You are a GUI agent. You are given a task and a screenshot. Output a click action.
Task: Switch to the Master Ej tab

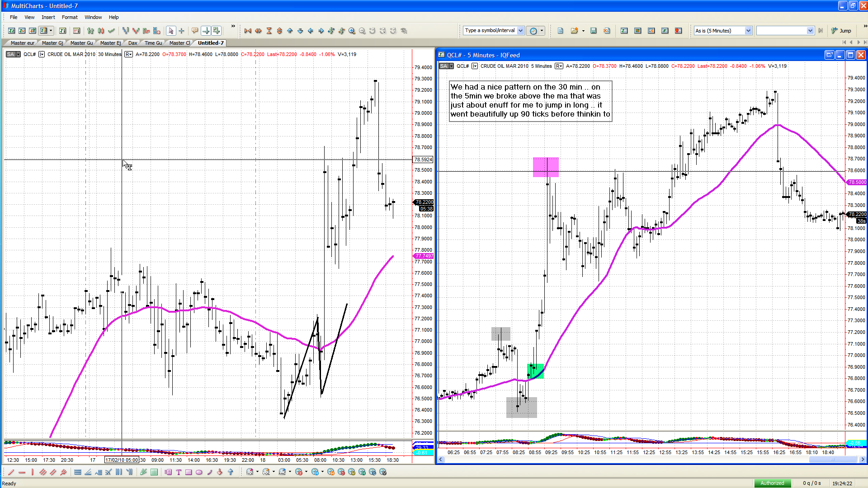[110, 43]
